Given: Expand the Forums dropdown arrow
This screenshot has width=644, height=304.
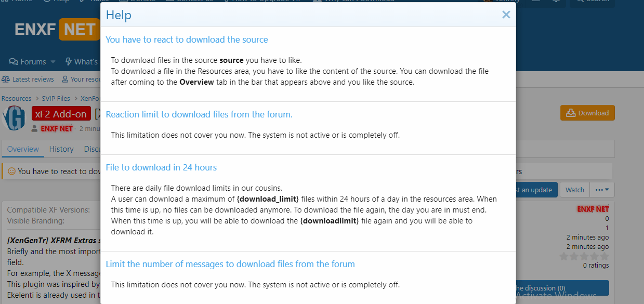Looking at the screenshot, I should point(53,62).
